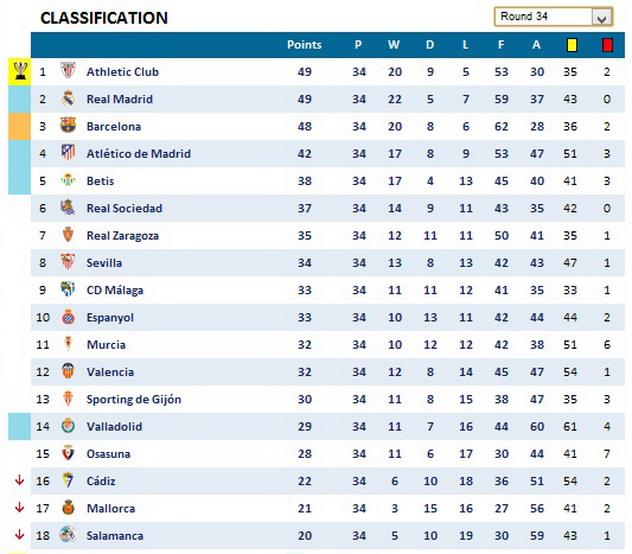The width and height of the screenshot is (632, 554).
Task: Click the relegation arrow next to Cádiz
Action: [x=19, y=480]
